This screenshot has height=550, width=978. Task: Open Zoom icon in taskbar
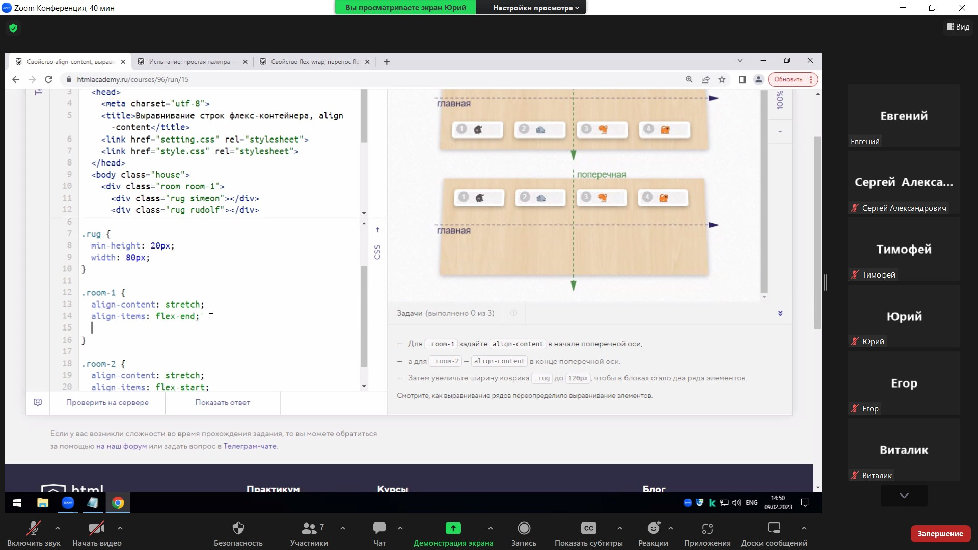pyautogui.click(x=68, y=503)
